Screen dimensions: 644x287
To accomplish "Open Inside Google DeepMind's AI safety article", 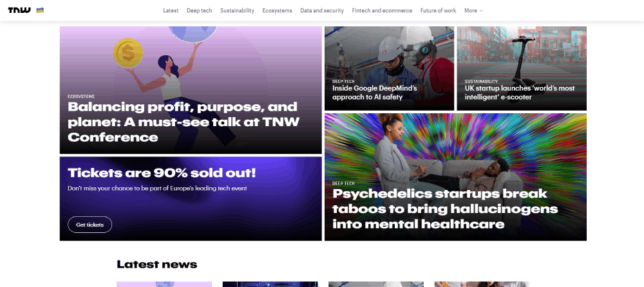I will coord(375,93).
